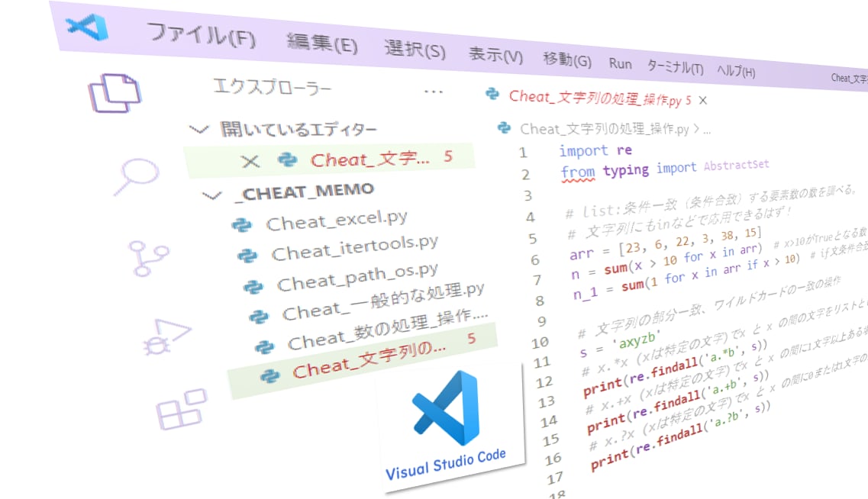Click the underlined 'from' keyword on line 2

578,172
